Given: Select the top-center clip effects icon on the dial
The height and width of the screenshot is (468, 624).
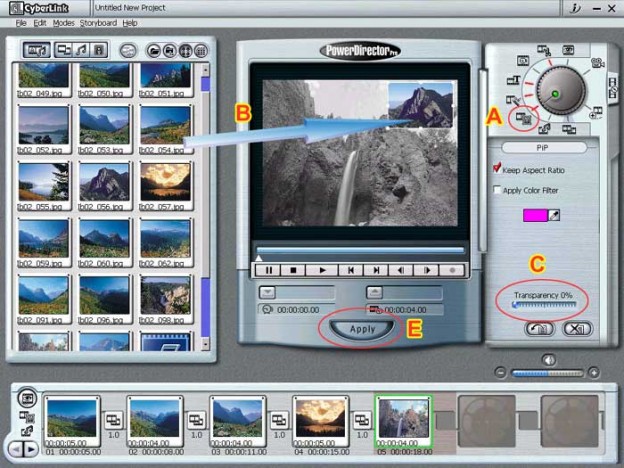Looking at the screenshot, I should click(544, 51).
